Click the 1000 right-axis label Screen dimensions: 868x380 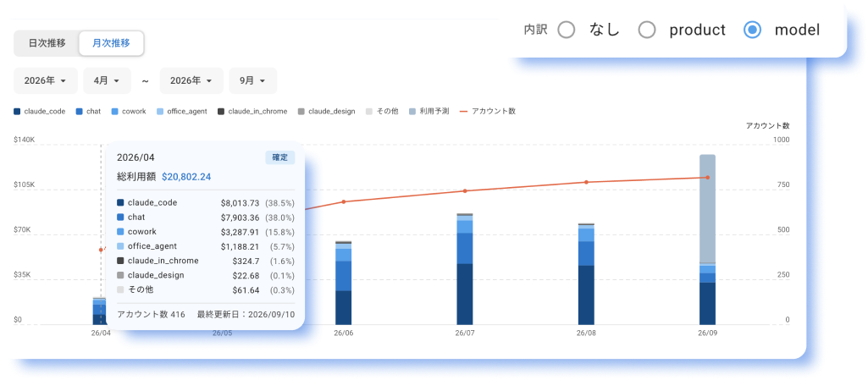[x=781, y=140]
